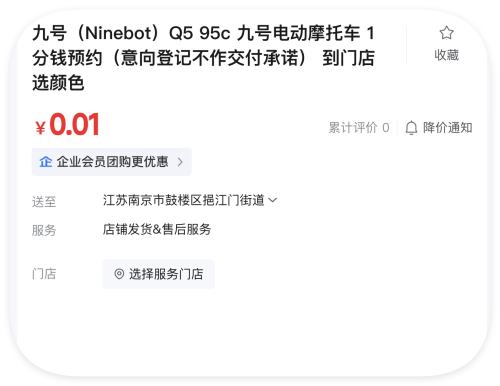Click the 送至 delivery label
This screenshot has width=500, height=386.
(44, 202)
